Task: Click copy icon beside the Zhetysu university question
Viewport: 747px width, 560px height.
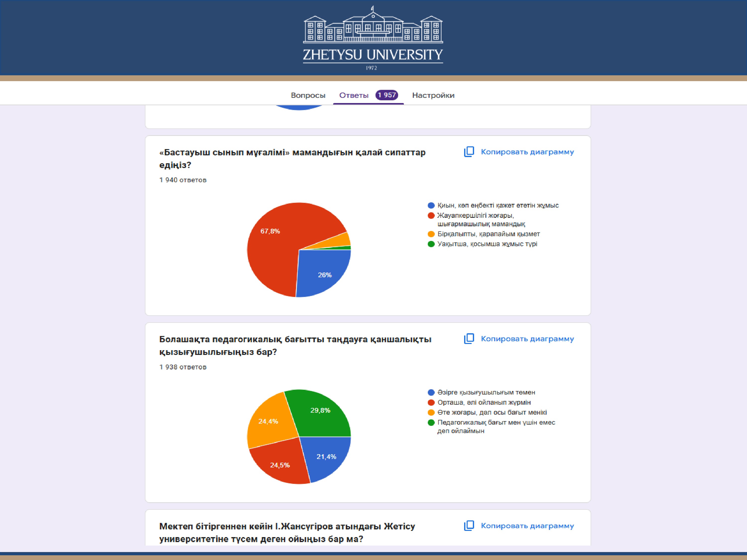Action: coord(469,526)
